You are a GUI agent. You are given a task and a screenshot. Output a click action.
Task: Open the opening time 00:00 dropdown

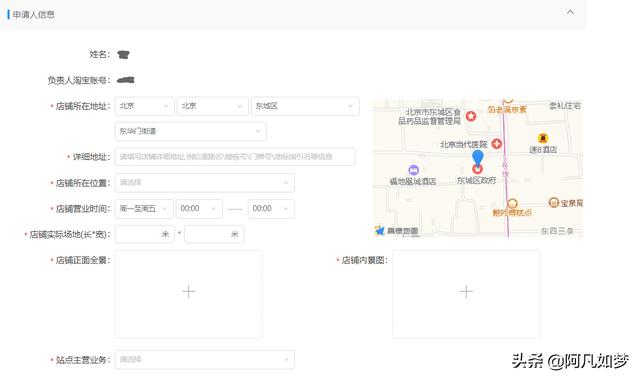(x=199, y=209)
